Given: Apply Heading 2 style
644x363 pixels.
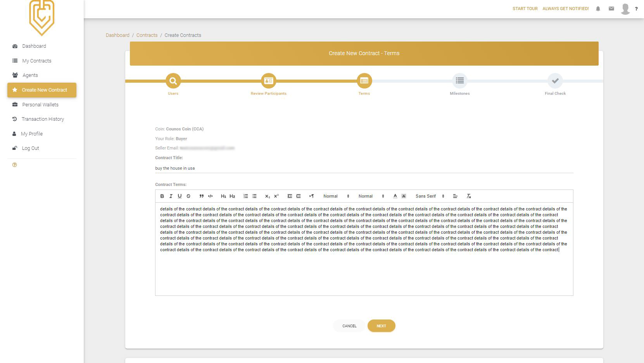Looking at the screenshot, I should point(232,196).
